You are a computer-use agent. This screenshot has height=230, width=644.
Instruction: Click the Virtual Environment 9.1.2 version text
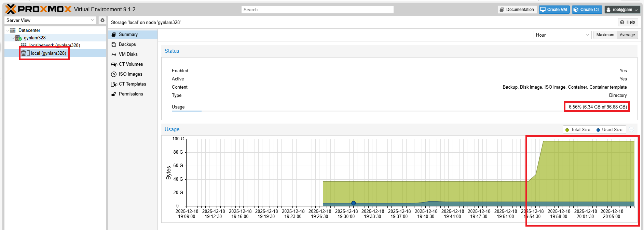point(105,10)
